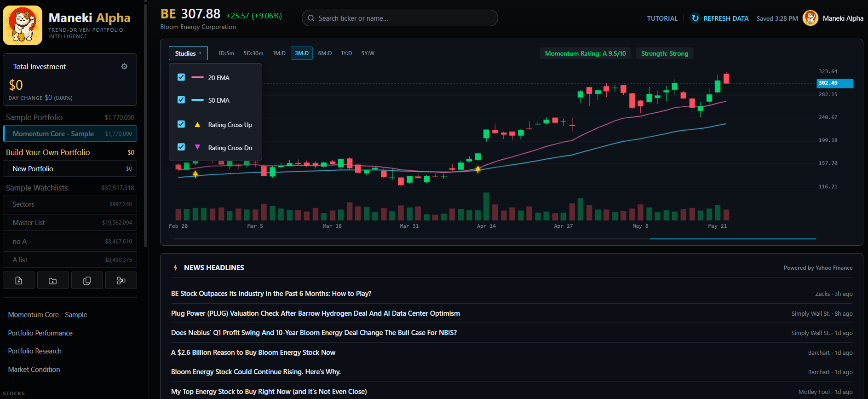Open the Momentum Core - Sample portfolio row
The height and width of the screenshot is (399, 868).
(70, 134)
